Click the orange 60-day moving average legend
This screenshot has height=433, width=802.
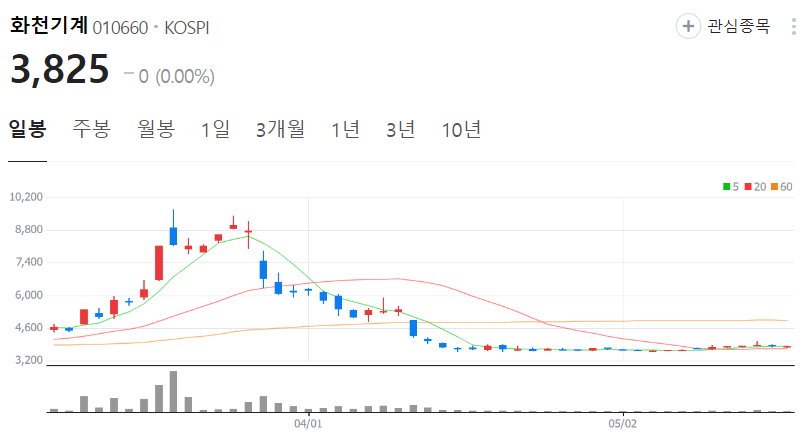coord(782,187)
